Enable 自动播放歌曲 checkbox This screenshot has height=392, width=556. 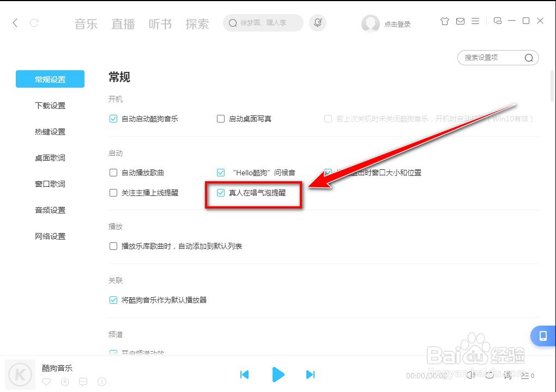113,173
